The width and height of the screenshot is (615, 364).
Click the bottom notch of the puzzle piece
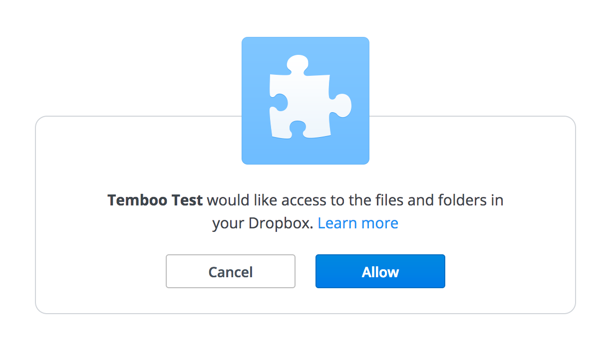298,128
